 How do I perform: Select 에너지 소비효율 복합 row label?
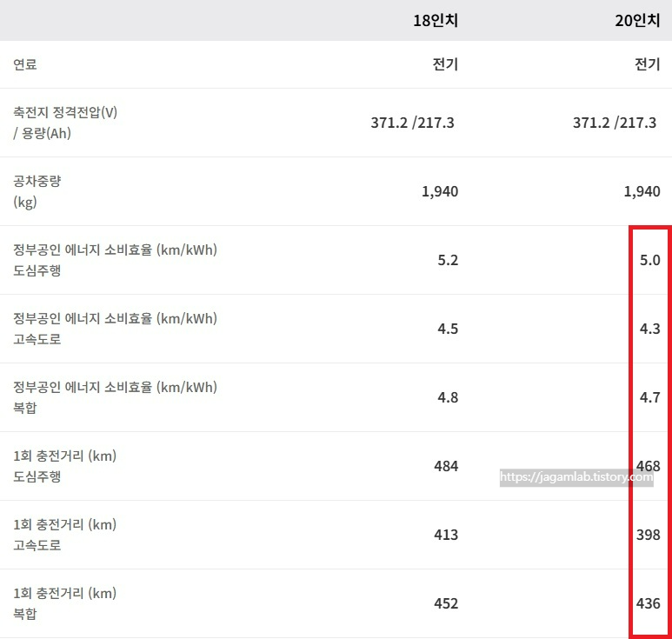116,397
